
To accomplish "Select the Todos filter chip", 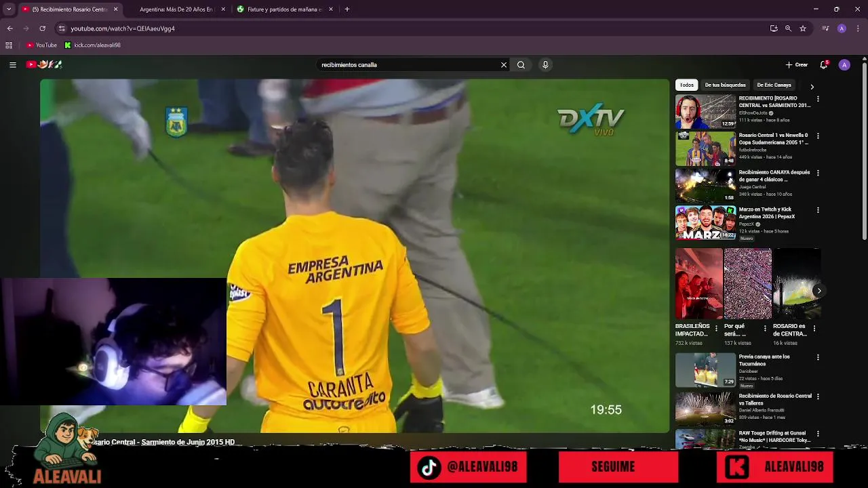I will pyautogui.click(x=687, y=85).
